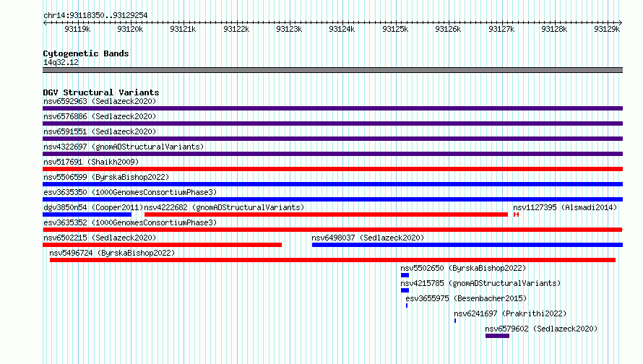The height and width of the screenshot is (364, 643).
Task: Select the tiny blue esv3655975 marker
Action: [x=407, y=305]
